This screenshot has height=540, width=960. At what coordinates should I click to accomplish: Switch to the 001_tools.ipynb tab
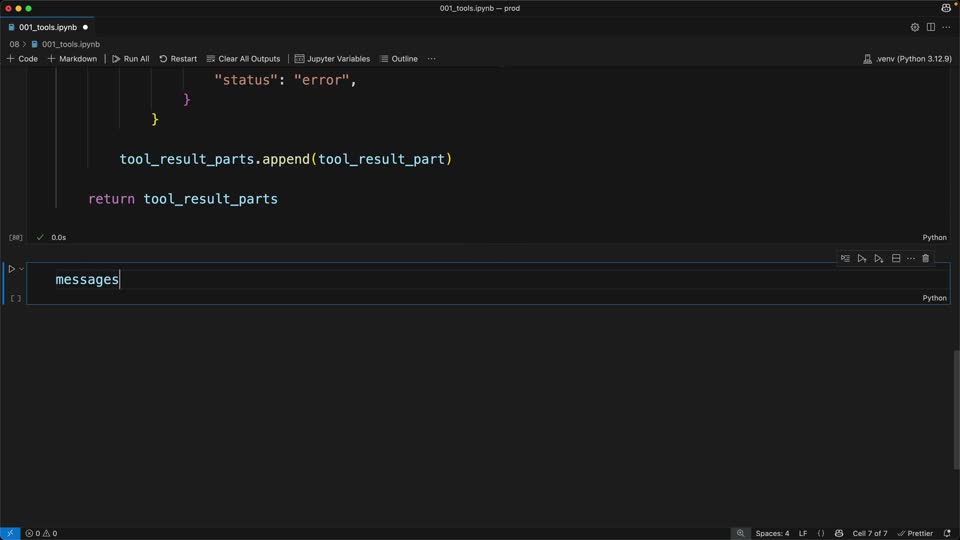pos(48,27)
